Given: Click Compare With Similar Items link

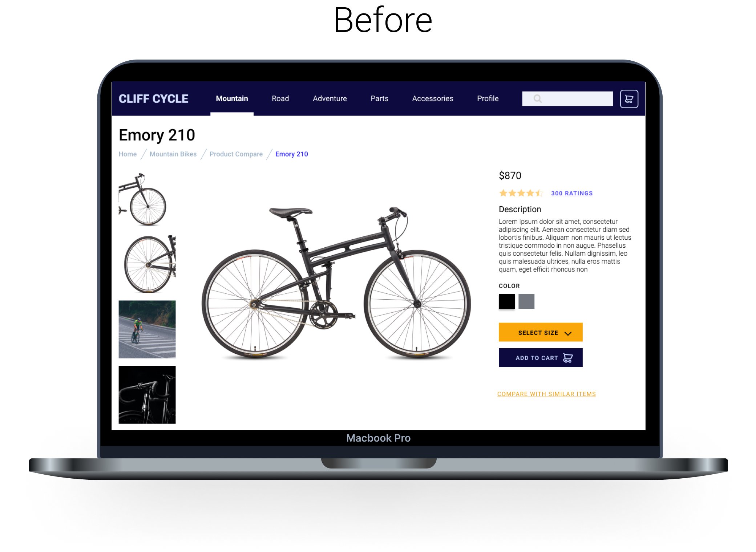Looking at the screenshot, I should [x=546, y=394].
